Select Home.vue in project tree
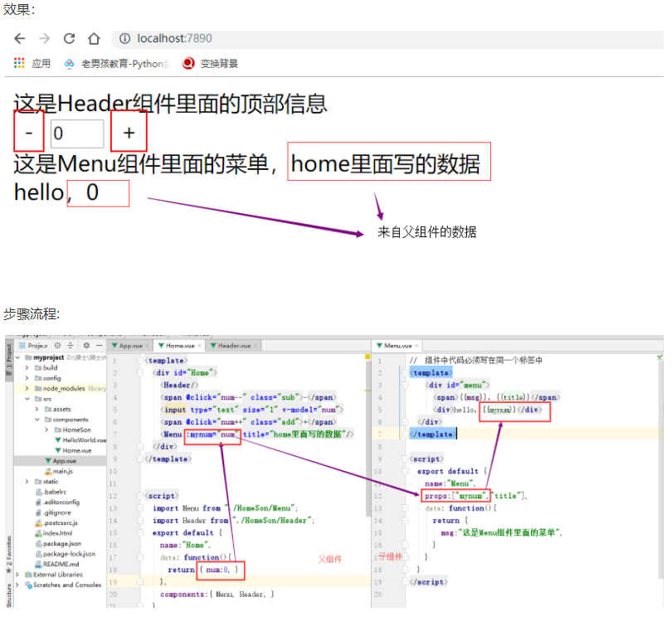672x641 pixels. [73, 451]
